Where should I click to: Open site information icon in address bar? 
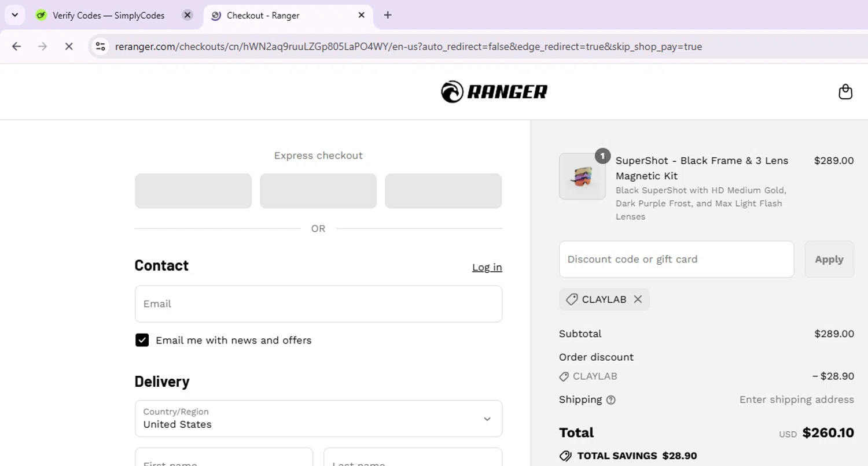pos(101,46)
